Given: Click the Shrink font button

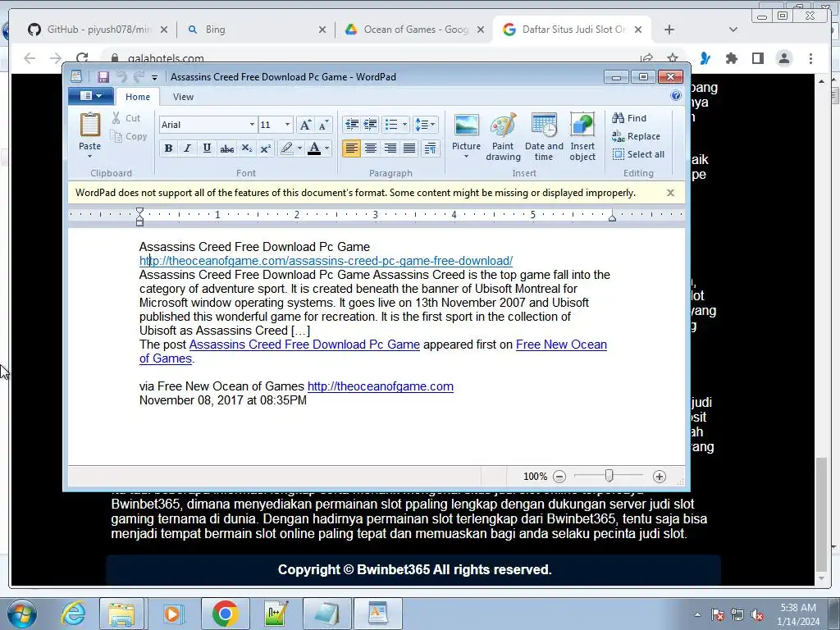Looking at the screenshot, I should pos(323,125).
